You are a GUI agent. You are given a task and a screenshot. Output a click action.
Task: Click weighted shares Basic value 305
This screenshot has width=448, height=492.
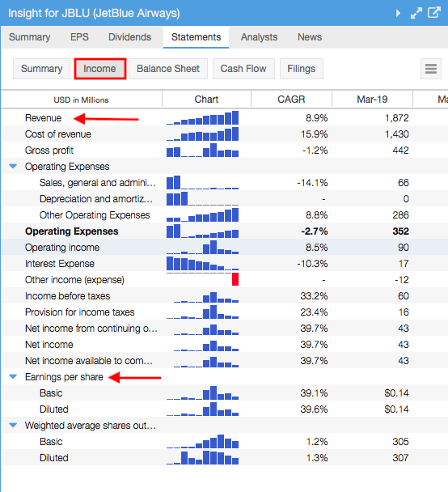tap(400, 442)
